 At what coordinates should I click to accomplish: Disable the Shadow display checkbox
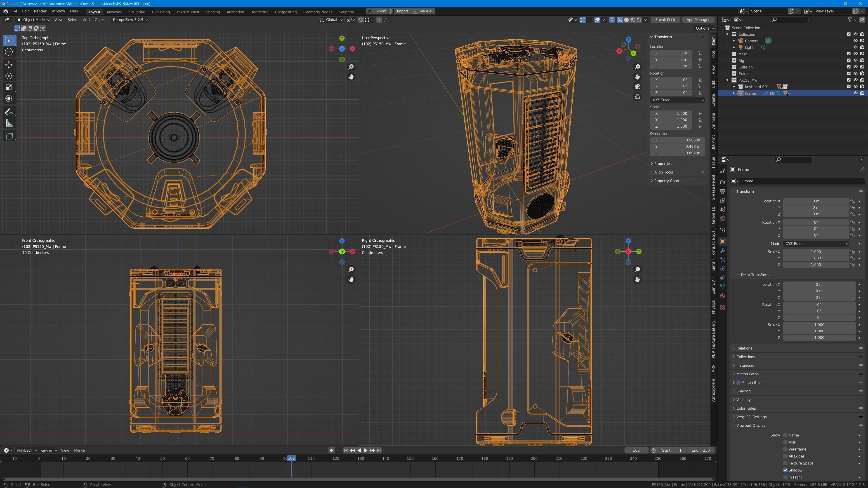click(785, 470)
